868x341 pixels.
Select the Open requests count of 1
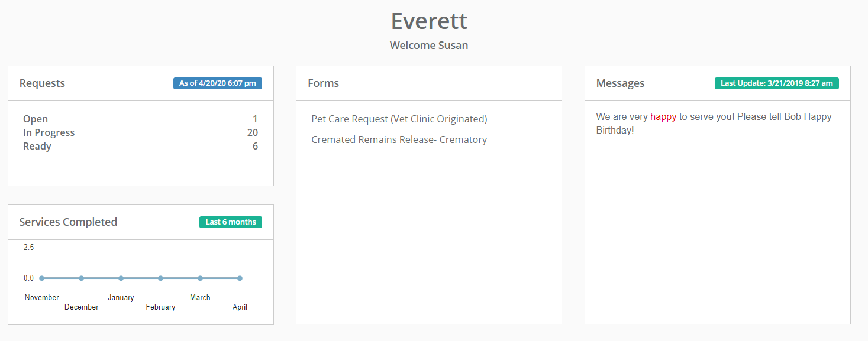pos(255,119)
